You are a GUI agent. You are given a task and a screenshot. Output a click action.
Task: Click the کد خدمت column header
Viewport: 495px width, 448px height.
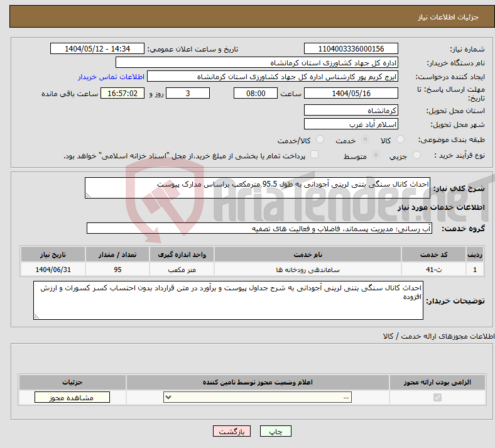(434, 254)
